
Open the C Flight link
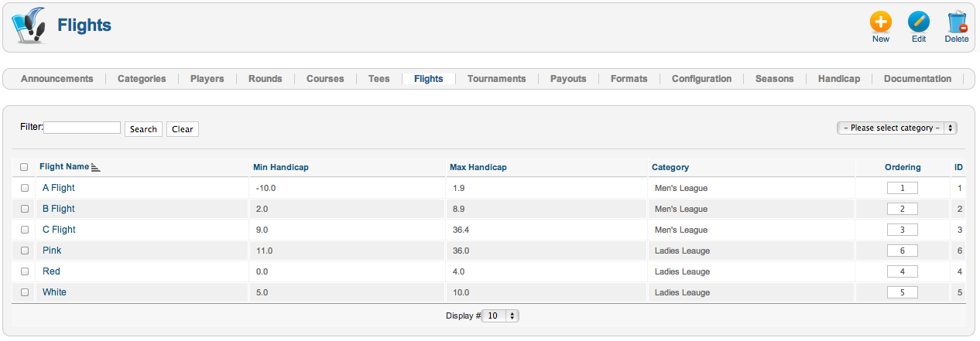coord(59,230)
